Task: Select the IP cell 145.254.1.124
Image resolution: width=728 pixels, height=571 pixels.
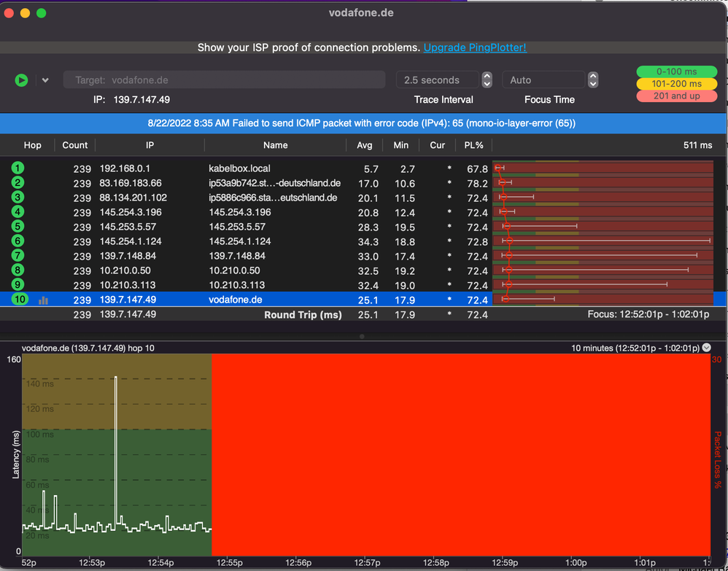Action: [x=131, y=241]
